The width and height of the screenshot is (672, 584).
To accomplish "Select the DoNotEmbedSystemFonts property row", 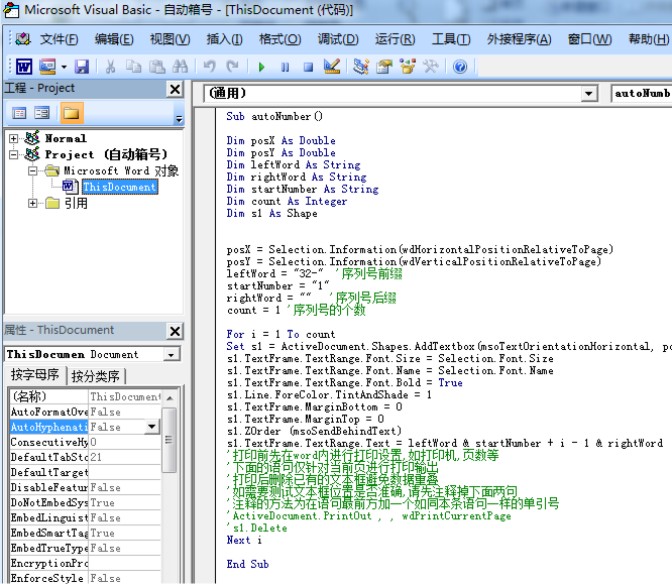I will [x=85, y=503].
